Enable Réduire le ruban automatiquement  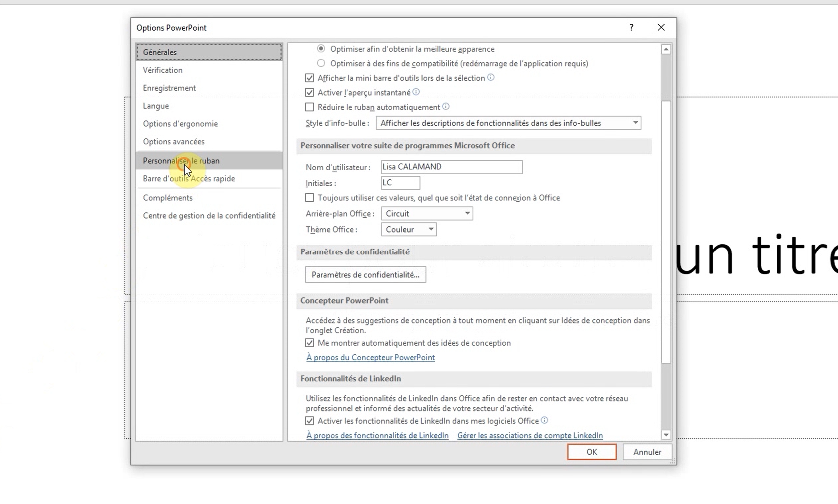(x=309, y=107)
